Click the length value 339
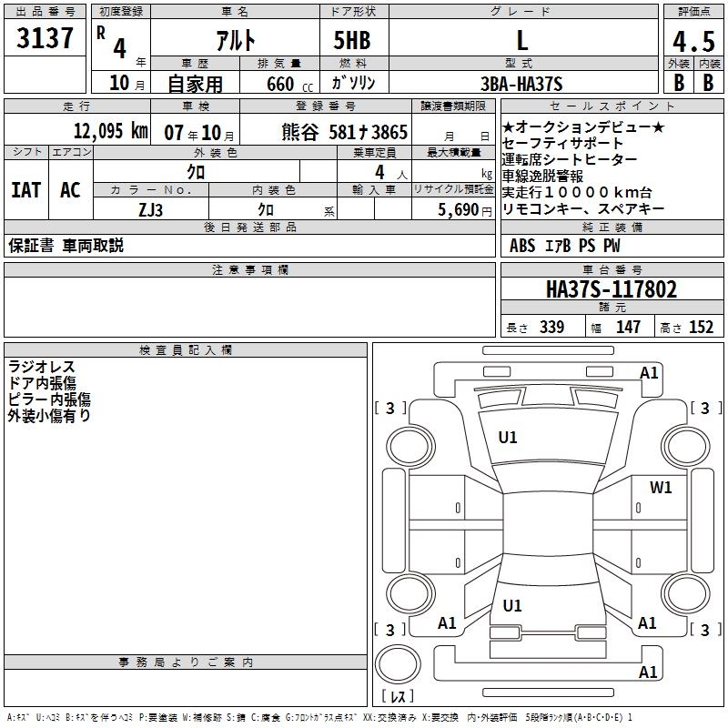Viewport: 728px width, 728px height. click(x=552, y=327)
